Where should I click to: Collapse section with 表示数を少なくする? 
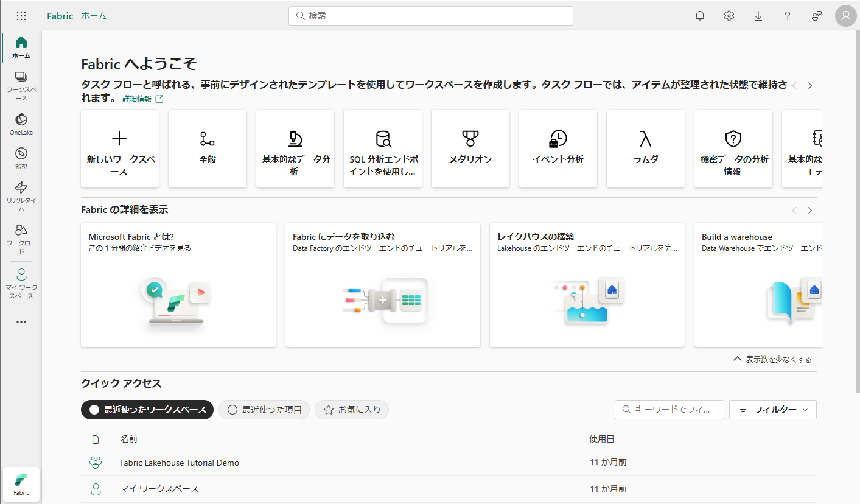(772, 359)
